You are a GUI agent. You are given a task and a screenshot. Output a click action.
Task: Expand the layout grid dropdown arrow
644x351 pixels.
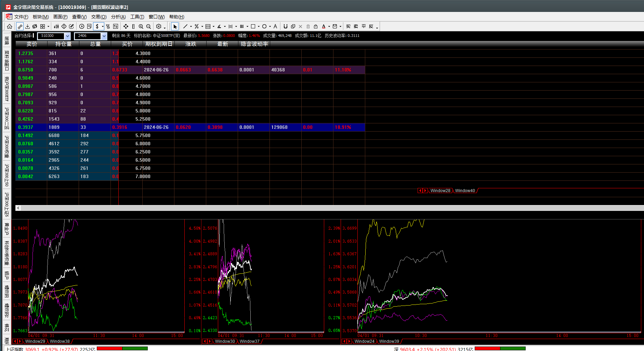[x=48, y=26]
